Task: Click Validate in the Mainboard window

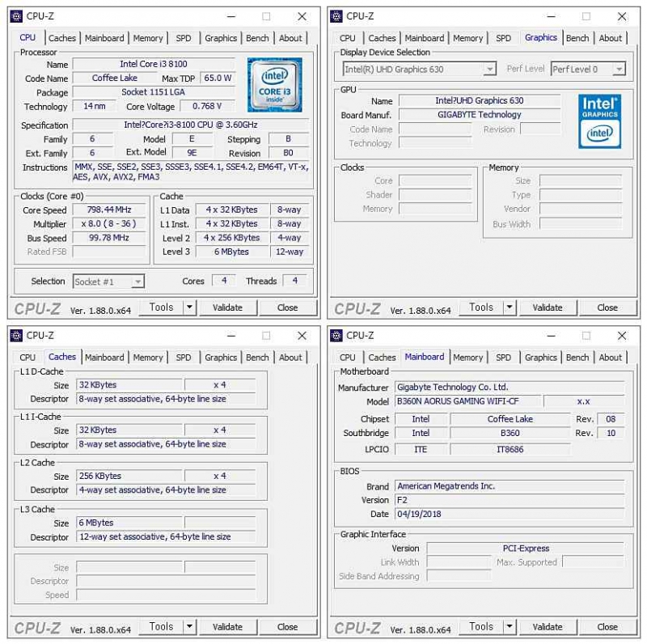Action: (x=548, y=627)
